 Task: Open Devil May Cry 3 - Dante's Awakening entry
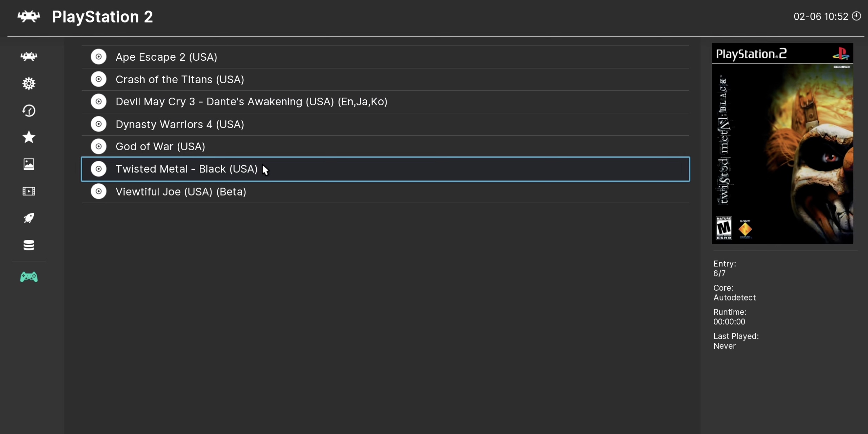pos(251,102)
